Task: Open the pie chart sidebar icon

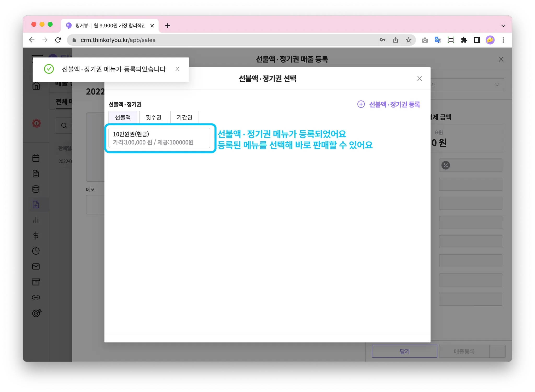Action: click(36, 251)
